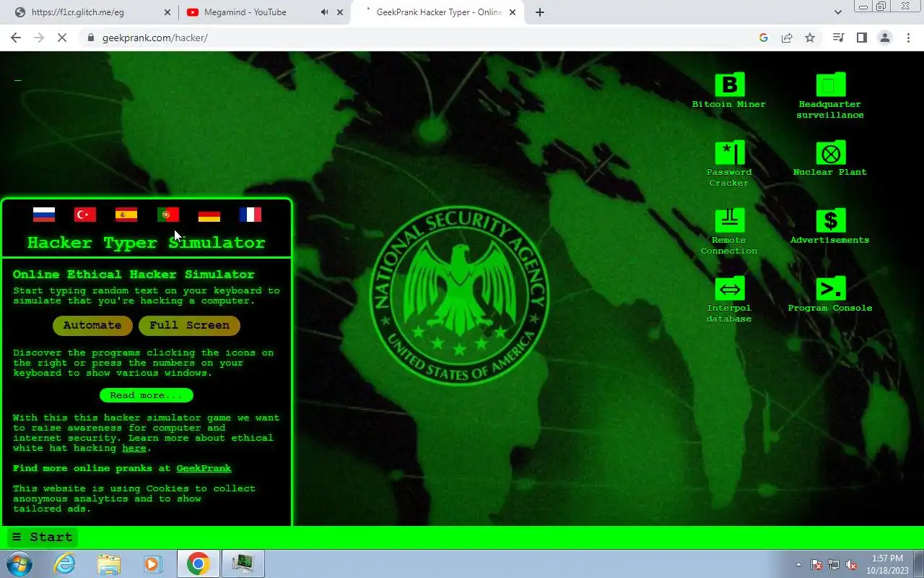Toggle the browser side panel
This screenshot has width=924, height=578.
861,38
